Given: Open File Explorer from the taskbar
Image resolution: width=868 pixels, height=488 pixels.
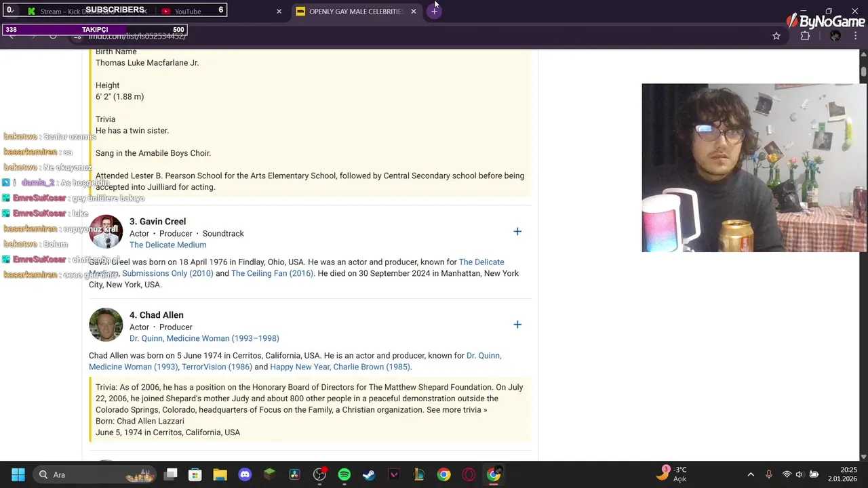Looking at the screenshot, I should (x=220, y=474).
